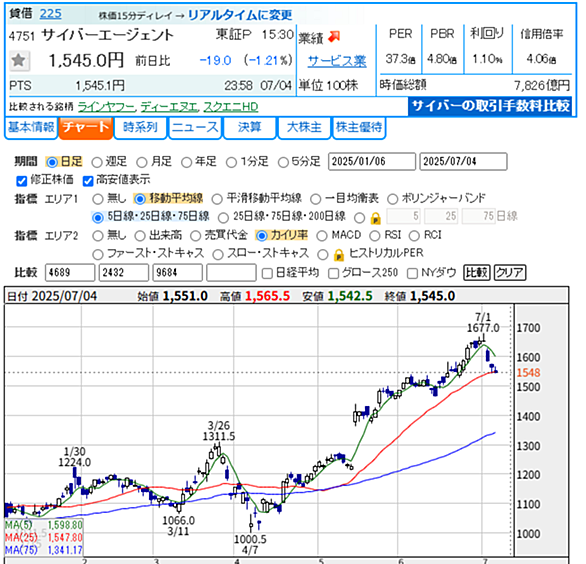
Task: Select 月足 monthly period radio
Action: 142,162
